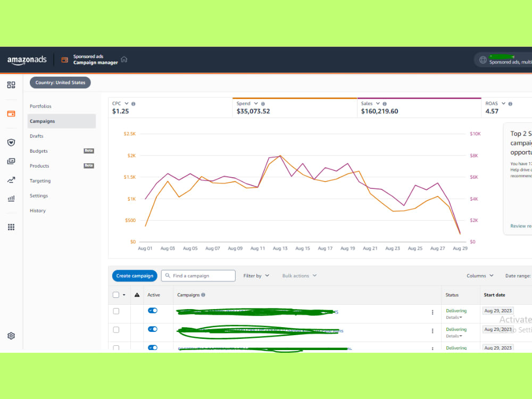Open the dashboard grid icon in left rail
This screenshot has width=532, height=399.
[x=11, y=85]
